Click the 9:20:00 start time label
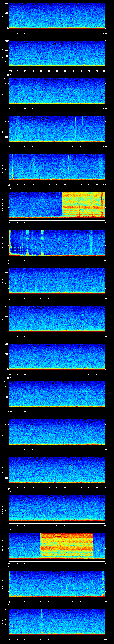Image resolution: width=114 pixels, height=644 pixels. pyautogui.click(x=9, y=260)
